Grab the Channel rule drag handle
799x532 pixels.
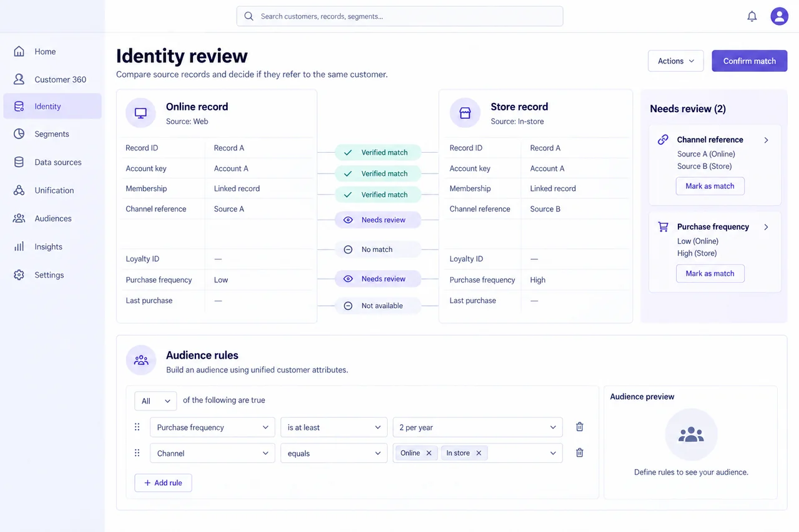click(x=137, y=453)
